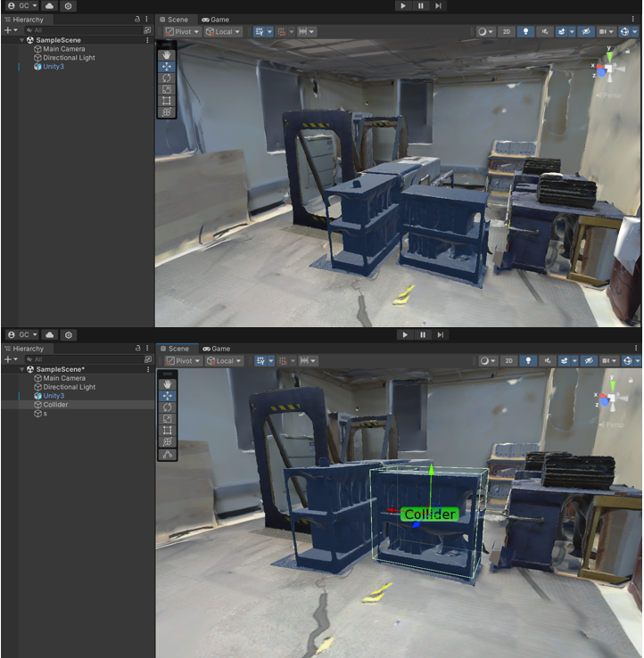Select the Collider object in the bottom Hierarchy
Viewport: 644px width, 658px height.
point(78,405)
